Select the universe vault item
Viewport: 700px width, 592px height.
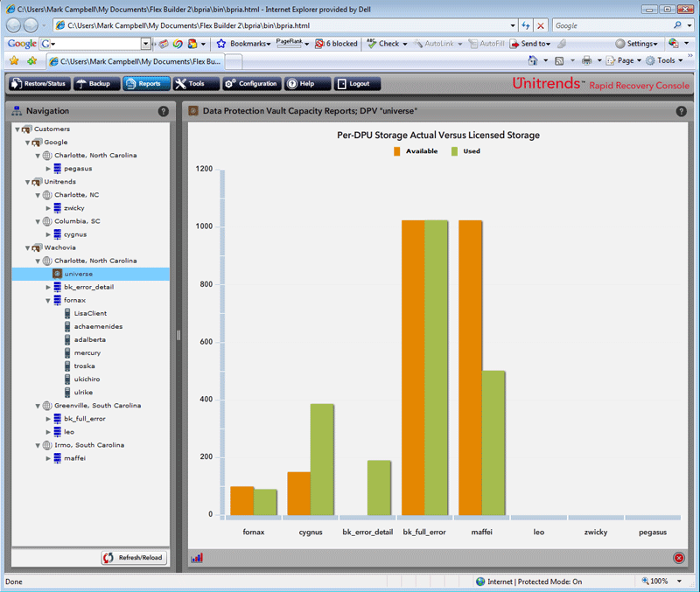point(91,274)
